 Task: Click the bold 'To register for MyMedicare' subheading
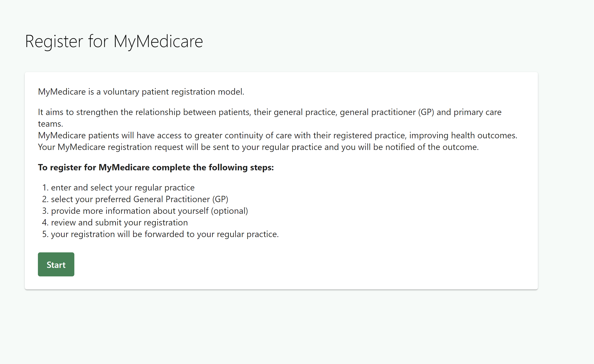pyautogui.click(x=156, y=167)
